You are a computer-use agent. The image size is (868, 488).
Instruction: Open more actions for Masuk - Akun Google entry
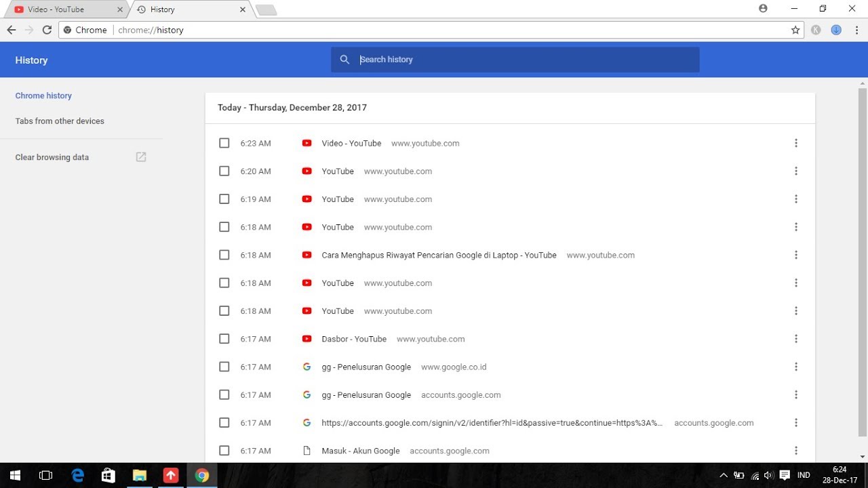pyautogui.click(x=796, y=451)
